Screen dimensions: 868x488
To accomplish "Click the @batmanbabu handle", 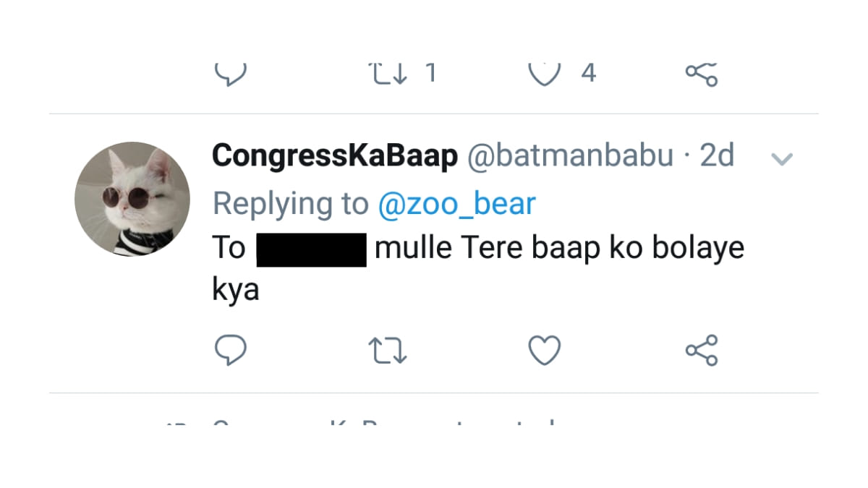I will coord(571,156).
